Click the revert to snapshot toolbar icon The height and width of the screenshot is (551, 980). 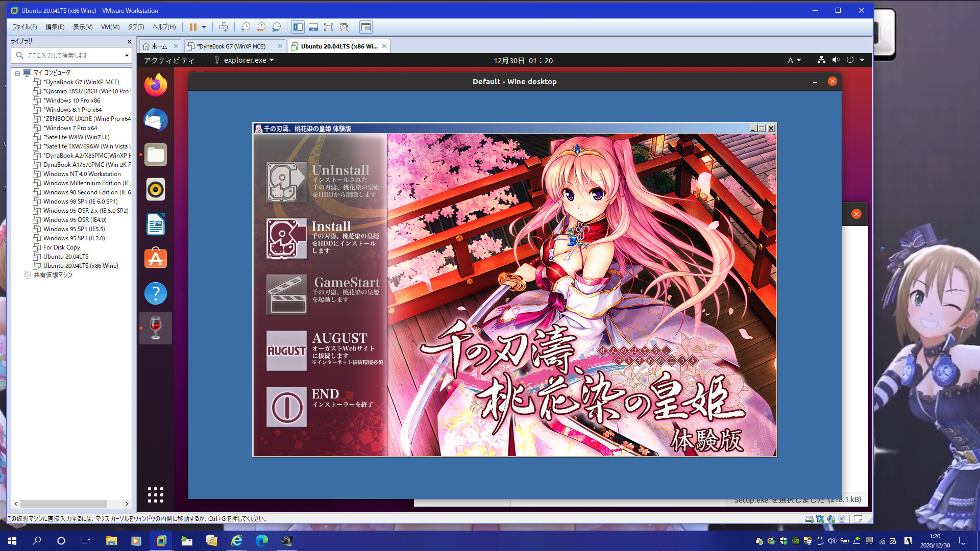(261, 27)
